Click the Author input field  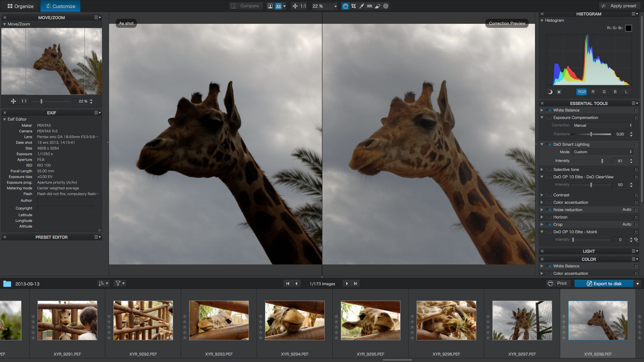[x=66, y=201]
